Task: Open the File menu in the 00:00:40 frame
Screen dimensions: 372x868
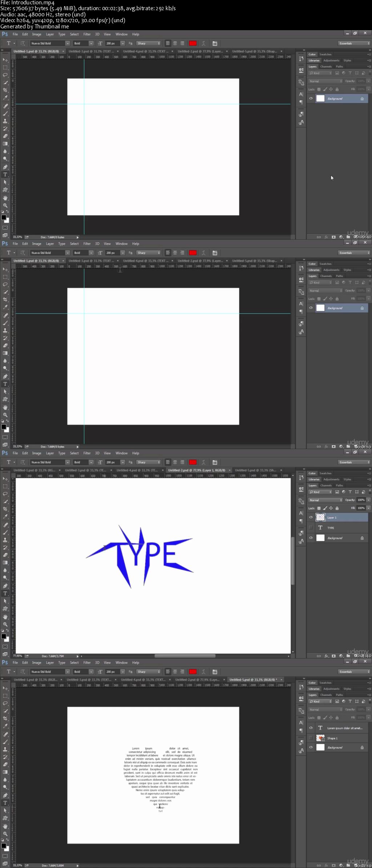Action: 15,34
